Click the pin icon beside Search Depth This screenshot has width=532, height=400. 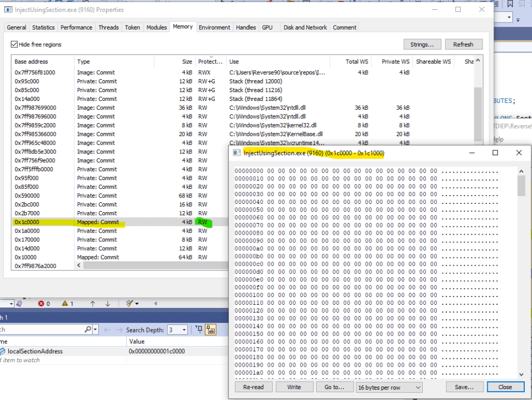[199, 330]
